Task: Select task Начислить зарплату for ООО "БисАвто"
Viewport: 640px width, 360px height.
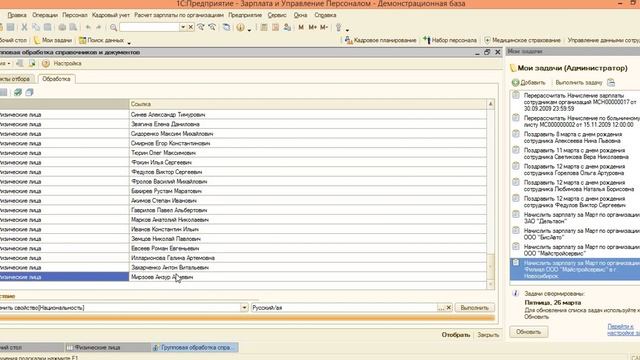Action: 575,234
